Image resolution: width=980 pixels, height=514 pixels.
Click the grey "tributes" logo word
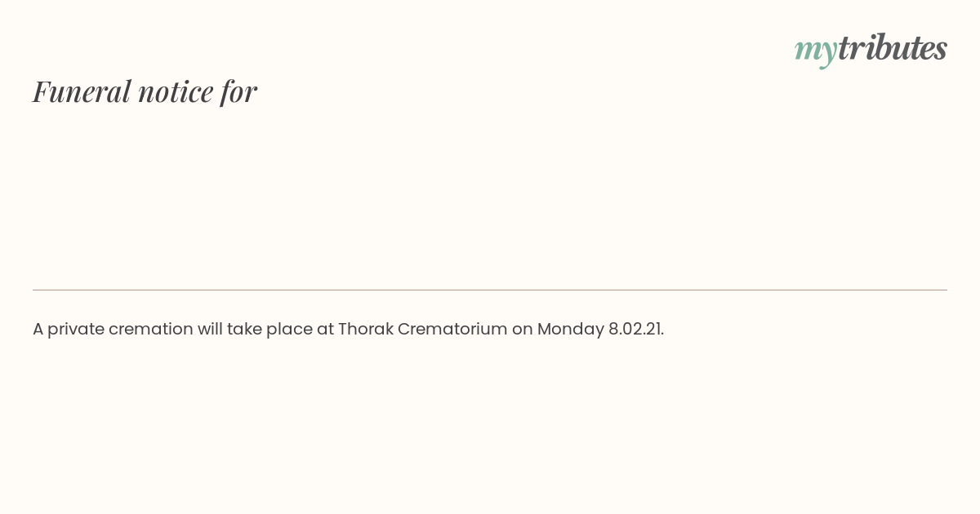click(x=892, y=47)
